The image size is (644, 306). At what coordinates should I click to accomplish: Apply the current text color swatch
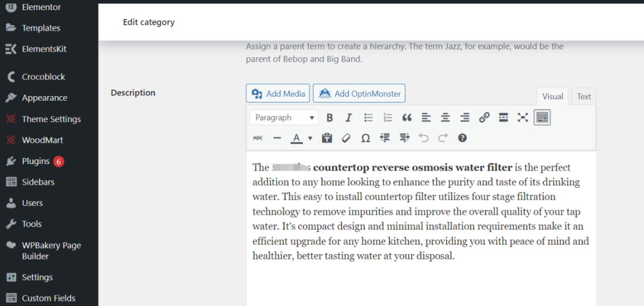[296, 138]
